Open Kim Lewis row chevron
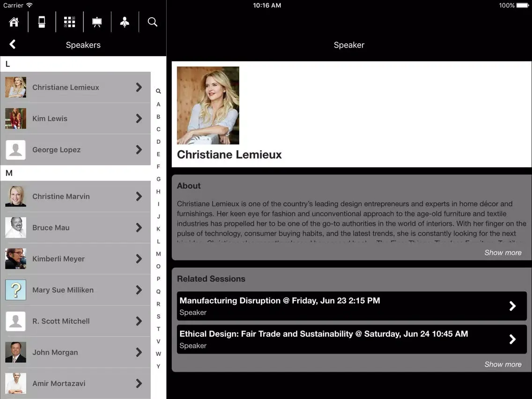Screen dimensions: 532x399 [x=139, y=118]
